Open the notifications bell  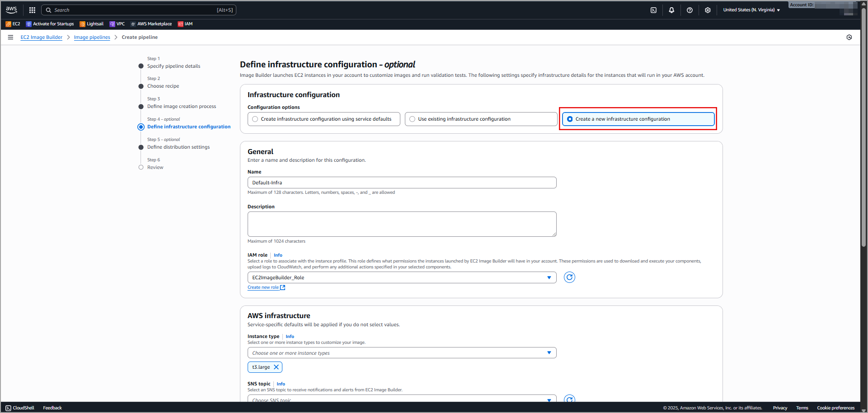(671, 10)
